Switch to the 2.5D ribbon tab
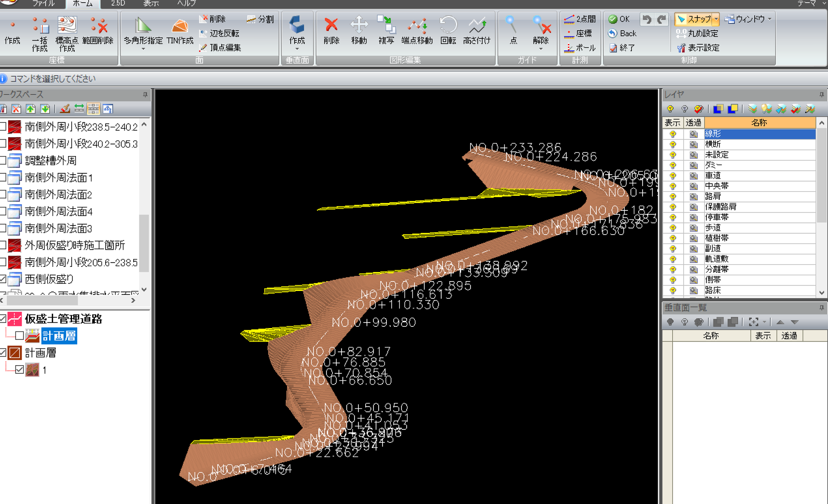The image size is (828, 504). 118,3
